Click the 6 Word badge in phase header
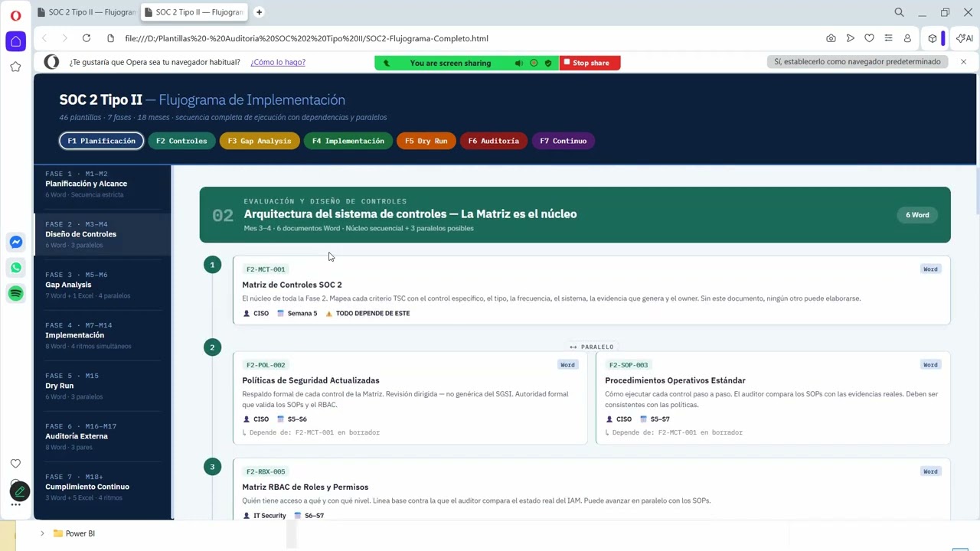Viewport: 980px width, 551px height. coord(917,215)
